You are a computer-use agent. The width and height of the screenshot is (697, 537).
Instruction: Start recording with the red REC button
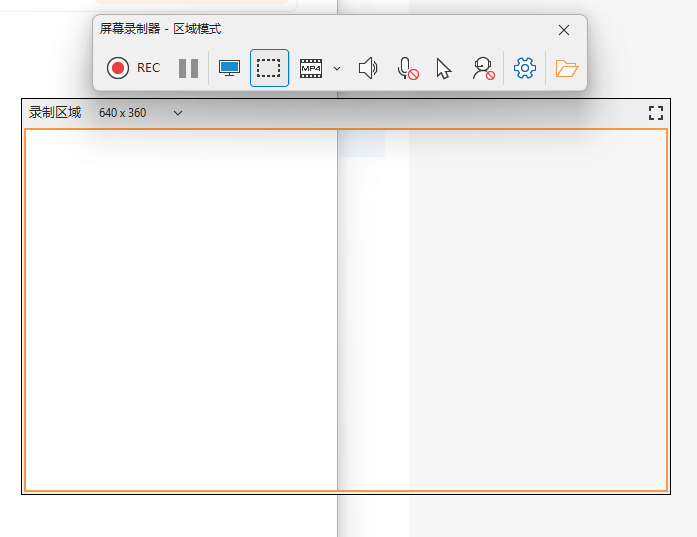point(133,68)
